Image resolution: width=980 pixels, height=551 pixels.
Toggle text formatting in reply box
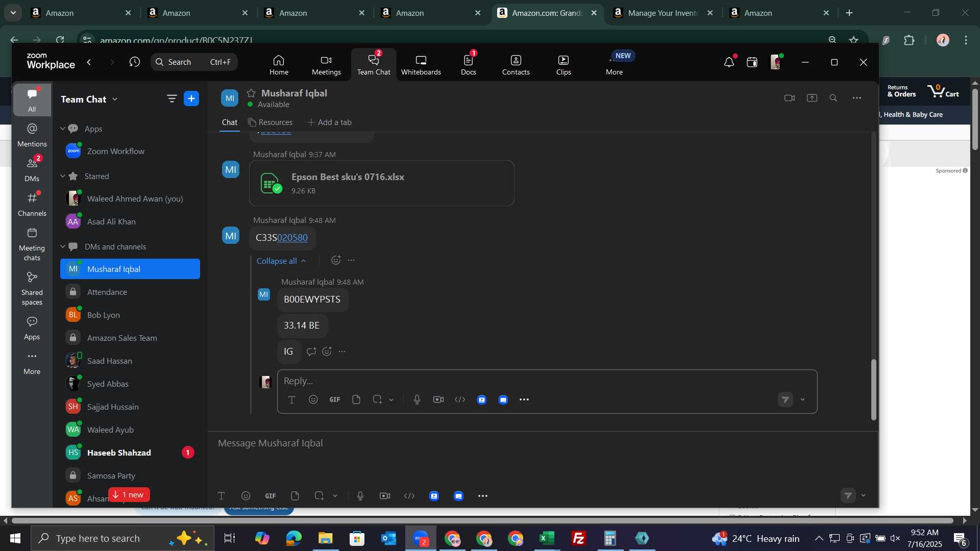[x=292, y=400]
